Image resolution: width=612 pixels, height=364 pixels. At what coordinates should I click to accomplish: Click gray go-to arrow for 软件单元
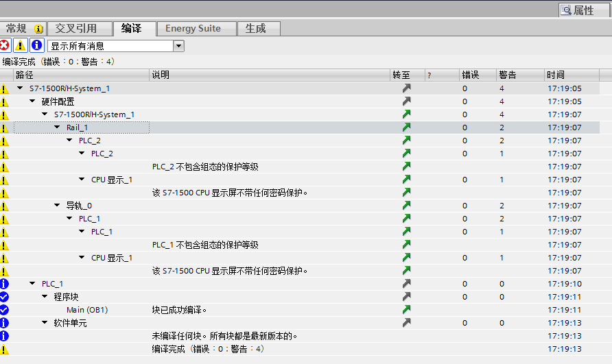(x=407, y=323)
